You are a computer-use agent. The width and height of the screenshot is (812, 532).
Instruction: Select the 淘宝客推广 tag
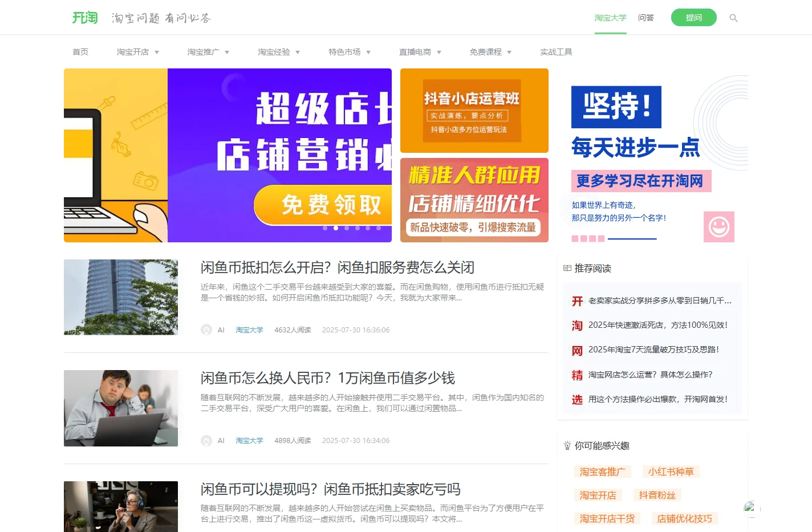coord(602,472)
